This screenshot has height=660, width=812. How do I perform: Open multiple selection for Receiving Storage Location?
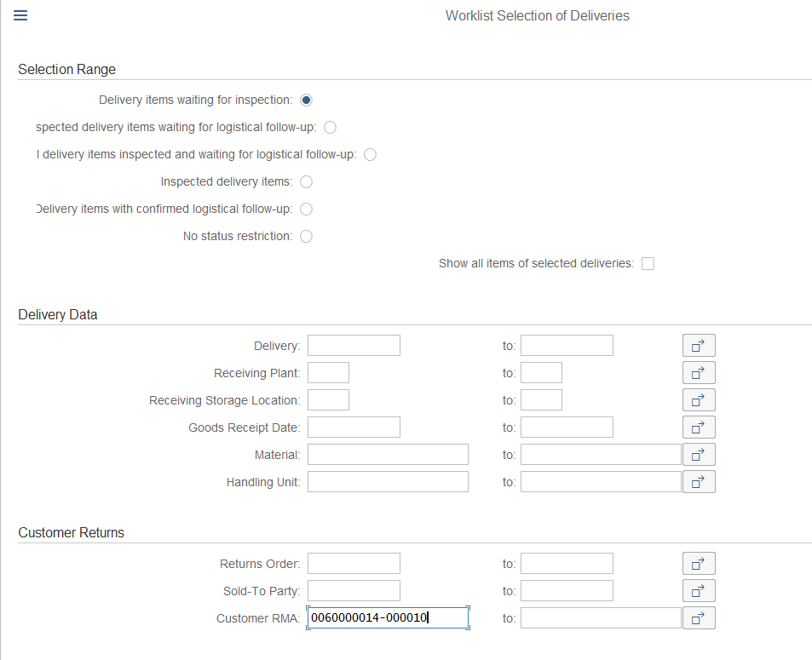point(699,400)
